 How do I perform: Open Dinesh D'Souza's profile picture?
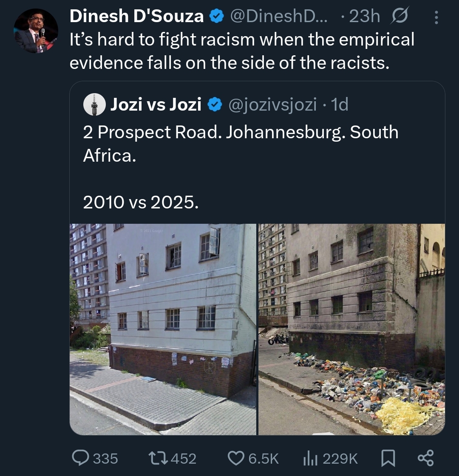click(x=36, y=30)
